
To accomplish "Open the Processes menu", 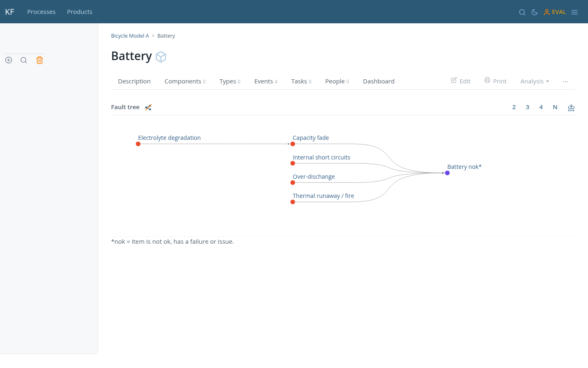I will coord(41,12).
